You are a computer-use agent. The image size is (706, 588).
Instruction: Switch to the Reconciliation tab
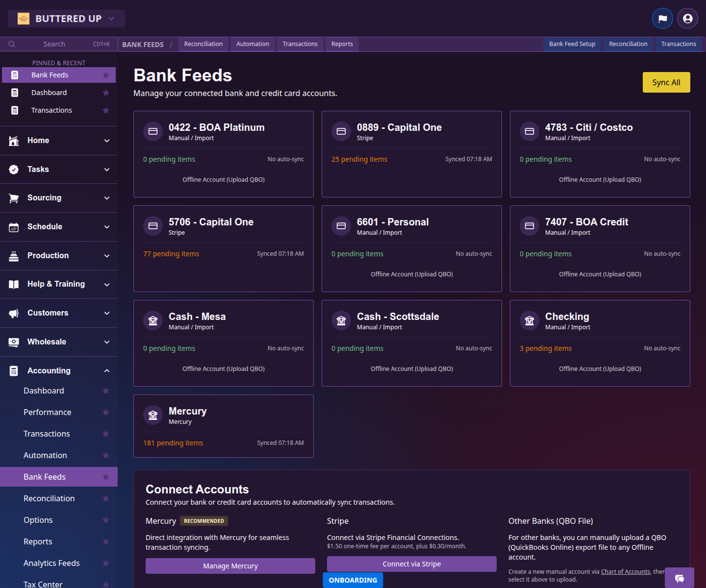click(x=203, y=44)
